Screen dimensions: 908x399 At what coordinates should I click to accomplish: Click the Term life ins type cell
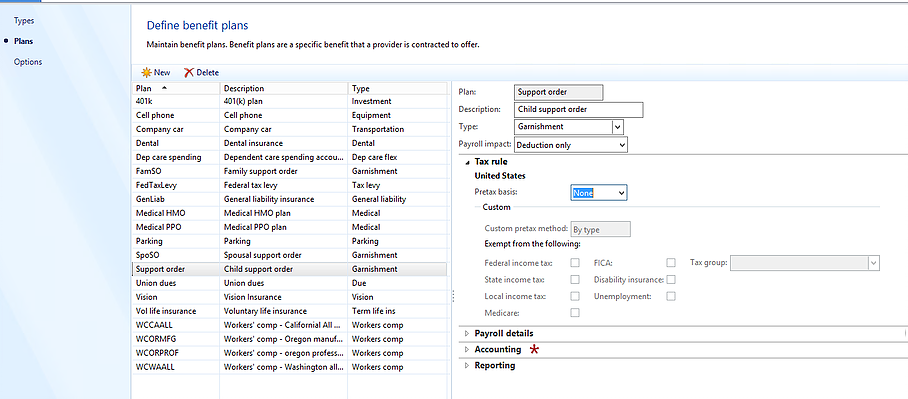coord(397,311)
